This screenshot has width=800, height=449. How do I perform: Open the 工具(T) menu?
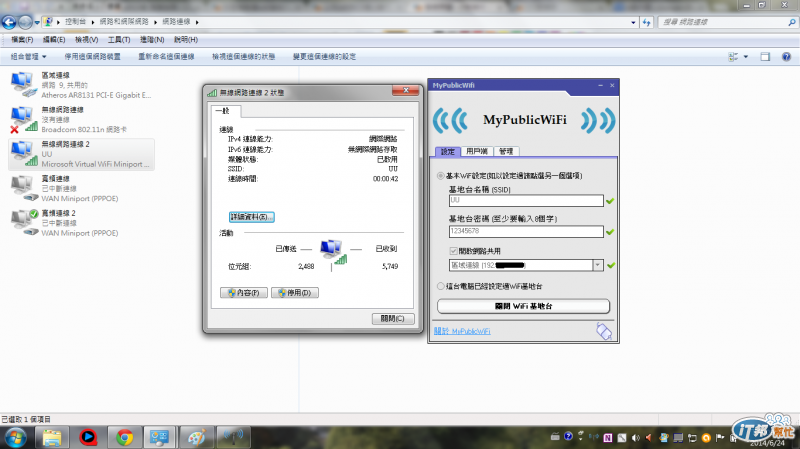119,39
